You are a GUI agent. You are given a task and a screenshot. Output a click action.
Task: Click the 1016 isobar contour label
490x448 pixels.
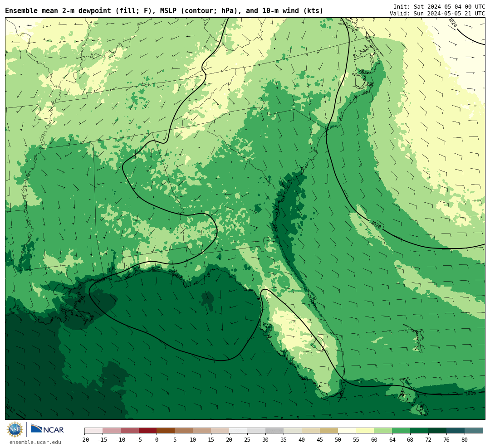coord(470,393)
